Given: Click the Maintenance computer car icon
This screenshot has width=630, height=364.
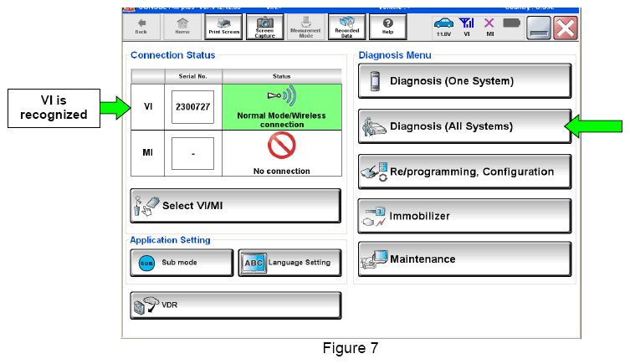Looking at the screenshot, I should point(374,259).
